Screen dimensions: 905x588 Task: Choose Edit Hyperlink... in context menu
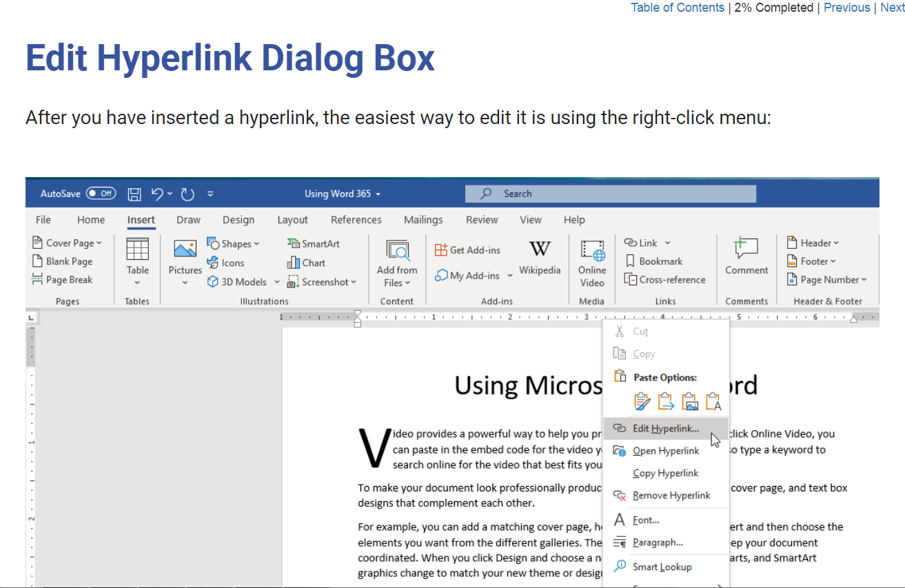[666, 428]
